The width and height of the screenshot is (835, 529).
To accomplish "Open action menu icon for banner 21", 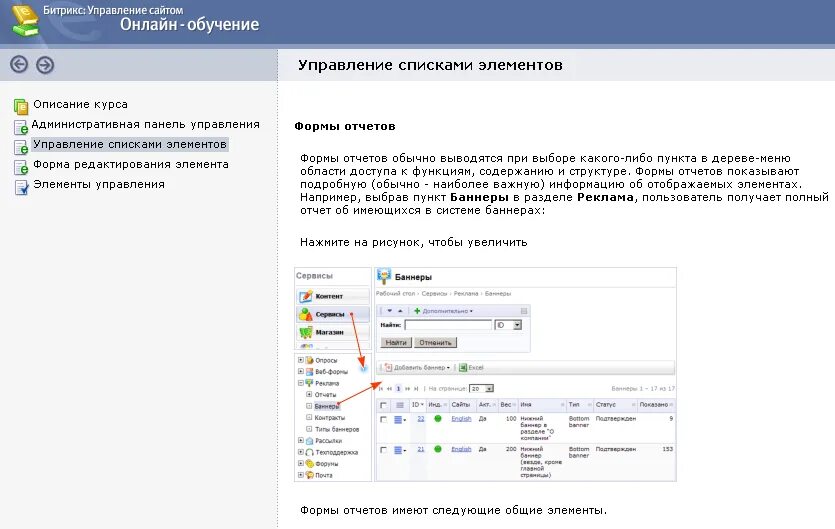I will tap(399, 450).
